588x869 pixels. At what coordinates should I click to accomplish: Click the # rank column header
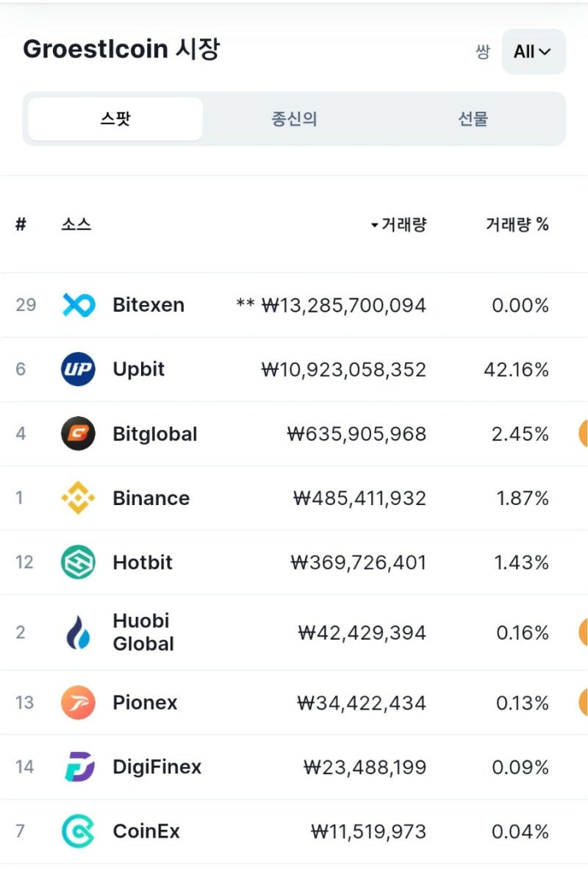pyautogui.click(x=21, y=225)
